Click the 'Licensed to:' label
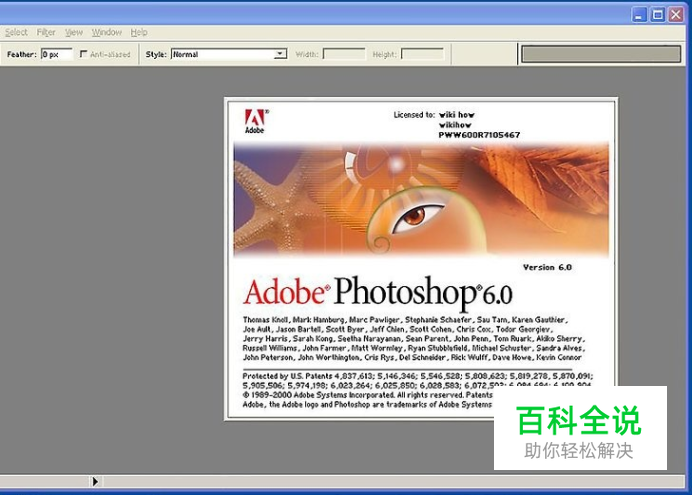The height and width of the screenshot is (495, 692). 414,115
